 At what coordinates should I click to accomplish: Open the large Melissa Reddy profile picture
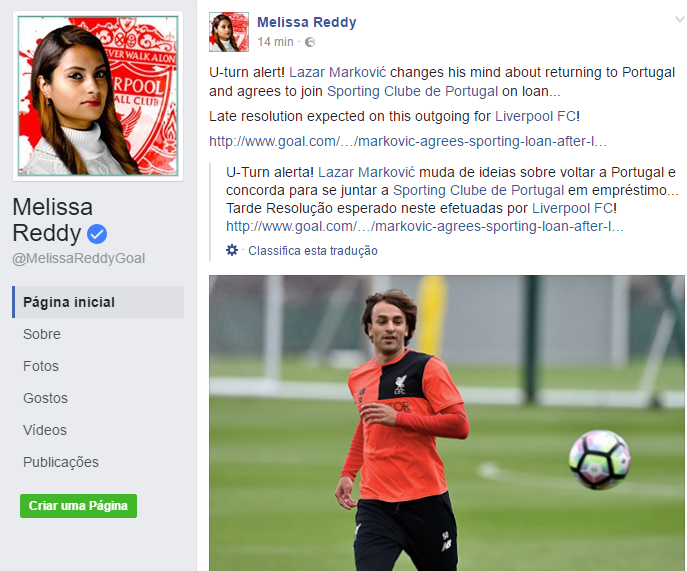(98, 96)
